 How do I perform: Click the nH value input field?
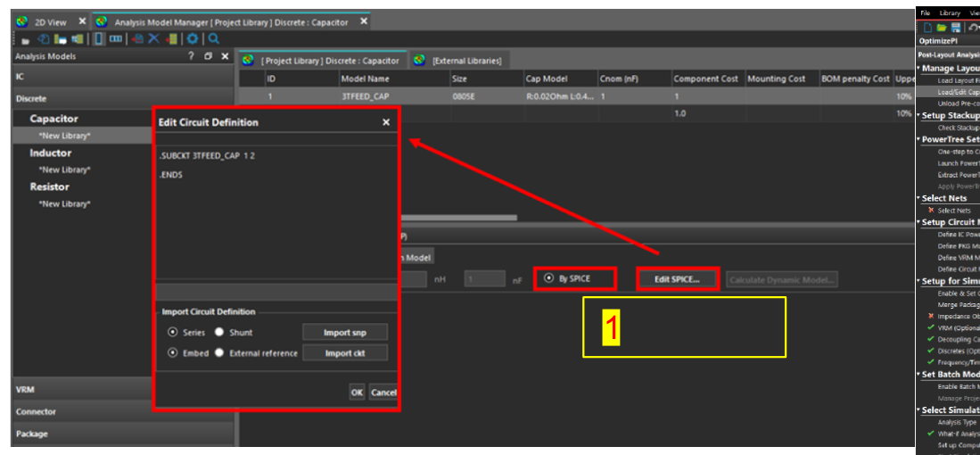click(414, 279)
